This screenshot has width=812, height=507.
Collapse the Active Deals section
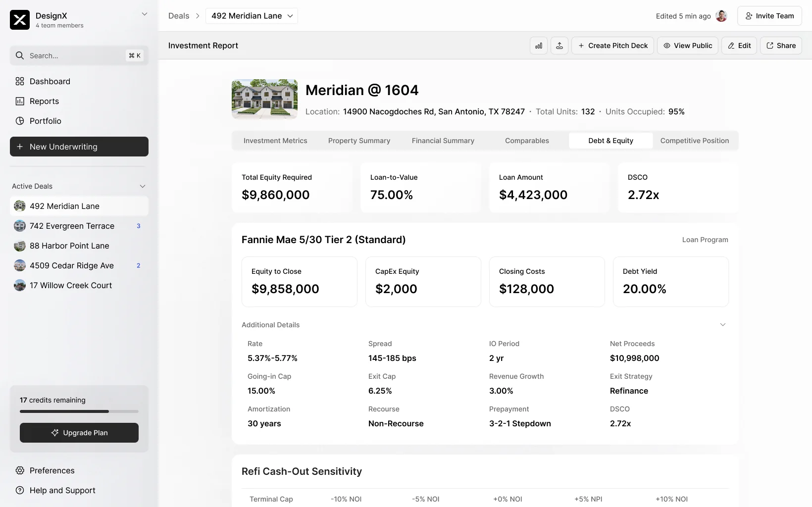[143, 186]
